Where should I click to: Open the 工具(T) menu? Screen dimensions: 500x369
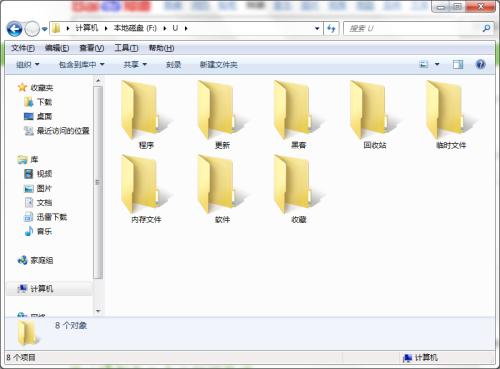[x=126, y=48]
